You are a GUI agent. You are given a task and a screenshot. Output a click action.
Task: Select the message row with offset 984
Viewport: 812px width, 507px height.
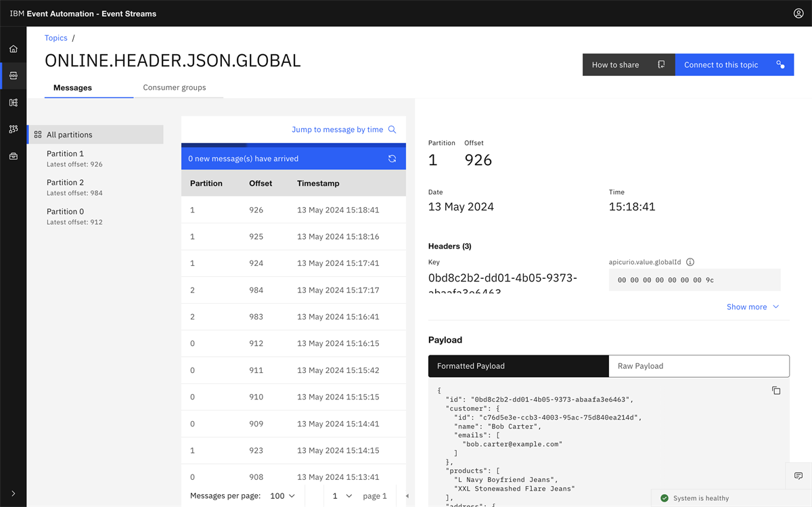[x=293, y=290]
